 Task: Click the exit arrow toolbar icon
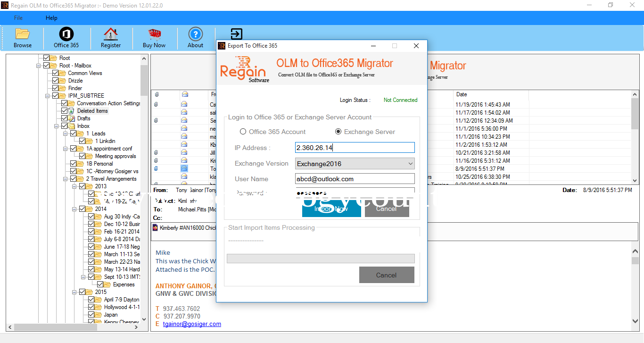coord(236,34)
